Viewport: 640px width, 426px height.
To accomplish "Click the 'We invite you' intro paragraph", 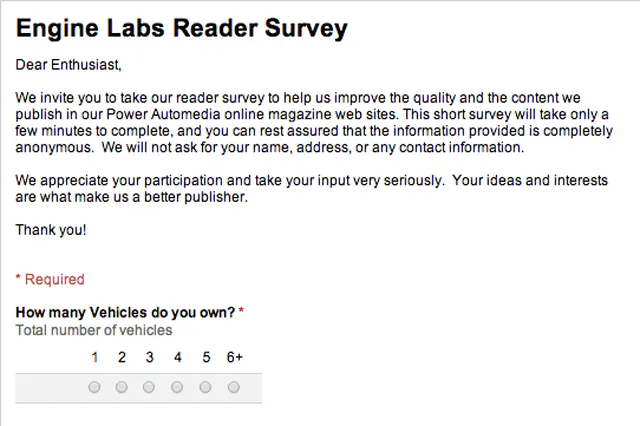I will point(310,123).
